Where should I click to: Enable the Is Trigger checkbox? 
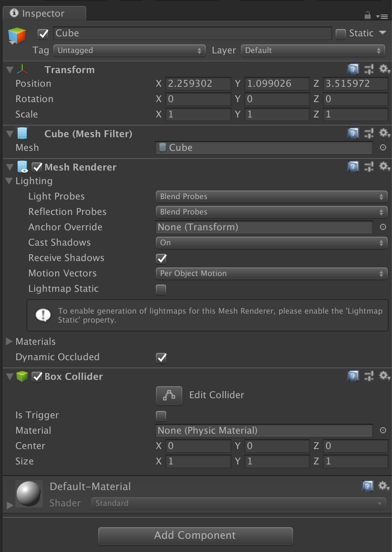coord(161,416)
